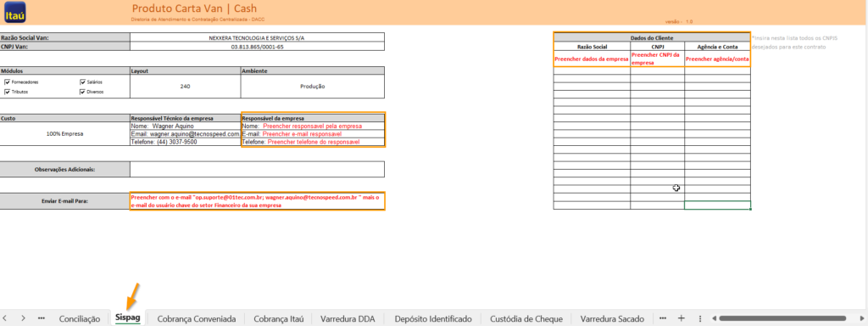Select the Layout value 240 cell

click(186, 87)
